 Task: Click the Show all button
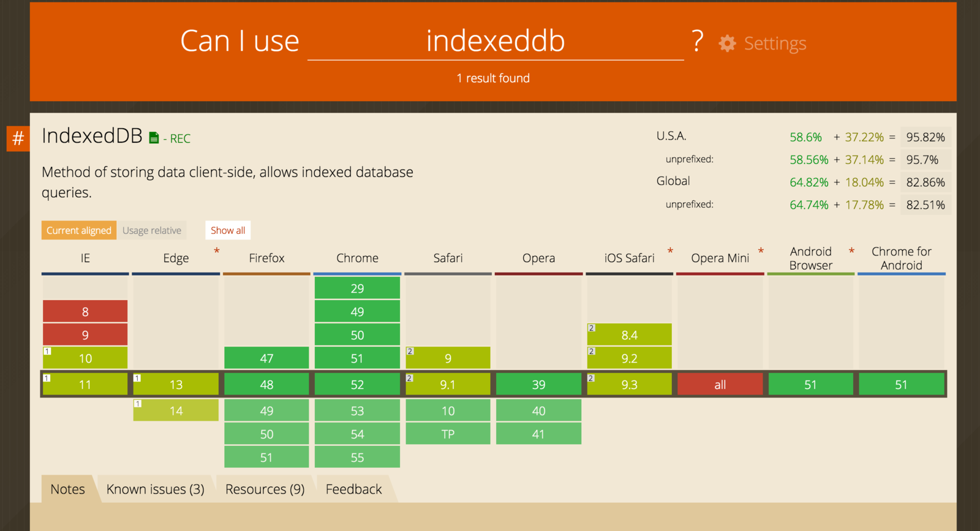pyautogui.click(x=228, y=230)
